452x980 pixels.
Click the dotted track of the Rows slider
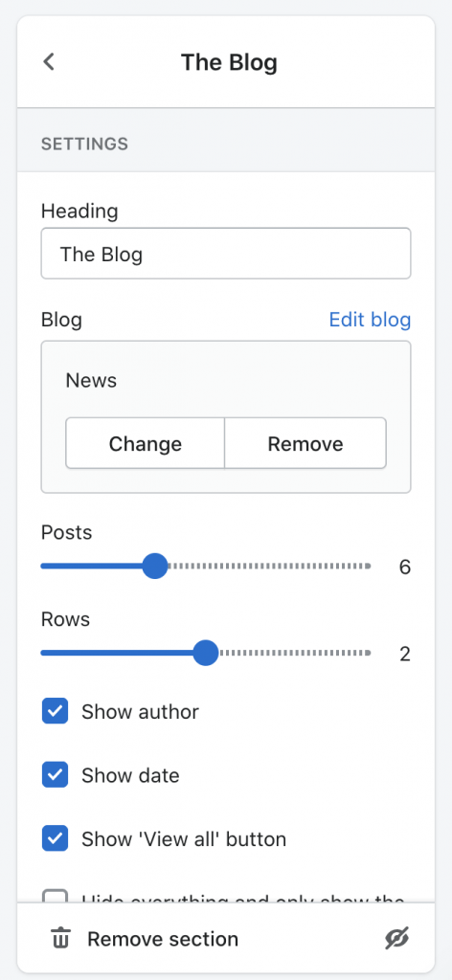[x=294, y=653]
